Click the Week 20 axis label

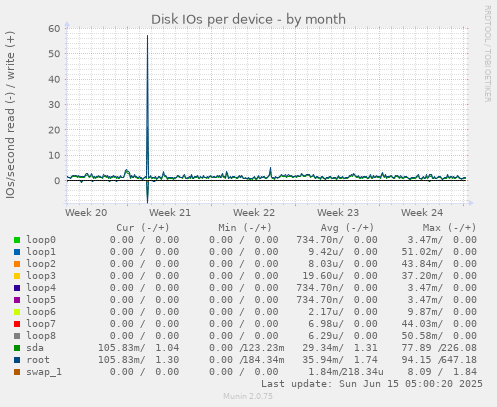pyautogui.click(x=86, y=213)
